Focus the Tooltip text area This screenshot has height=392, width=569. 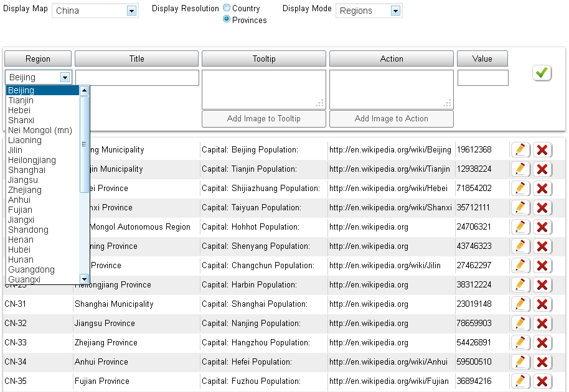[264, 90]
